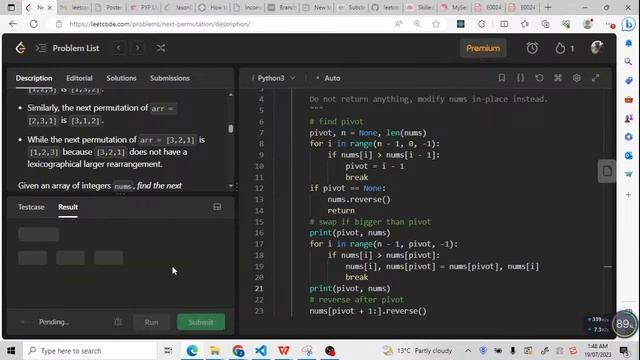Click the browser back arrow

click(13, 24)
